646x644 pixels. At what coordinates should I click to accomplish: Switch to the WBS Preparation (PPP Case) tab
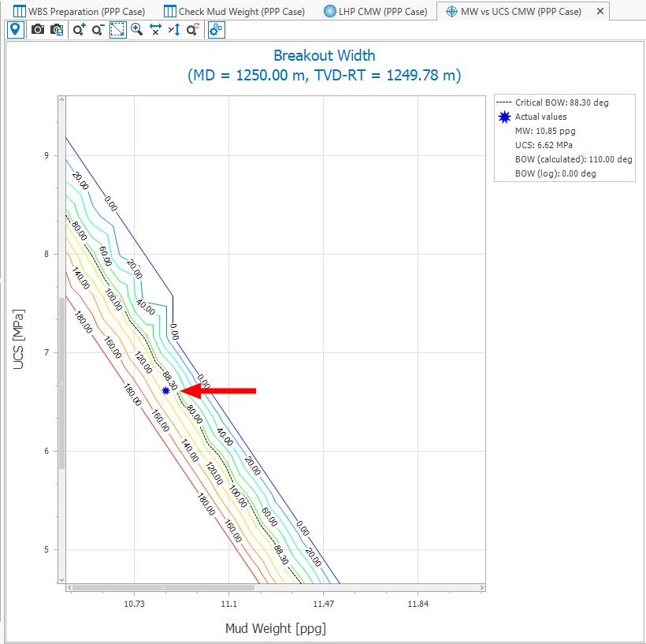(x=79, y=11)
